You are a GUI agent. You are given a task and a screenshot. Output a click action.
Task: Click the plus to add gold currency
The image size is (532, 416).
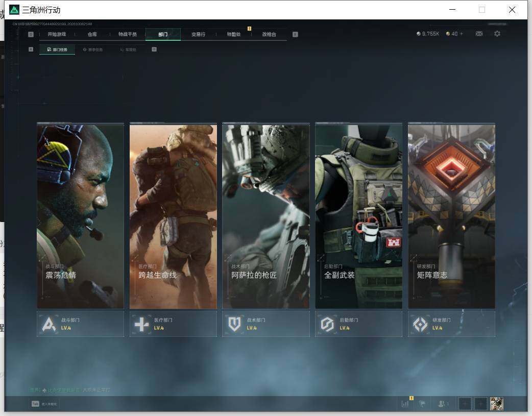tap(462, 34)
